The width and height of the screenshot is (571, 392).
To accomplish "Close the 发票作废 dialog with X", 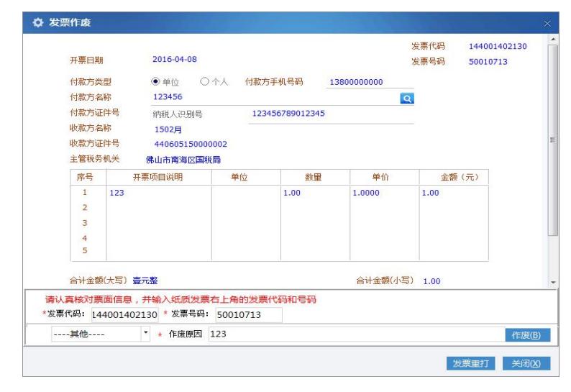I will pyautogui.click(x=547, y=24).
